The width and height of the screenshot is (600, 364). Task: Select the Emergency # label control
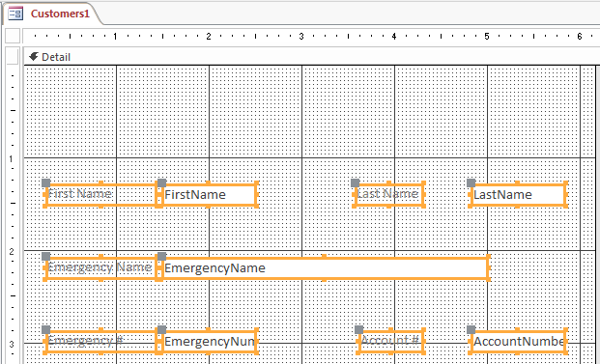[101, 341]
